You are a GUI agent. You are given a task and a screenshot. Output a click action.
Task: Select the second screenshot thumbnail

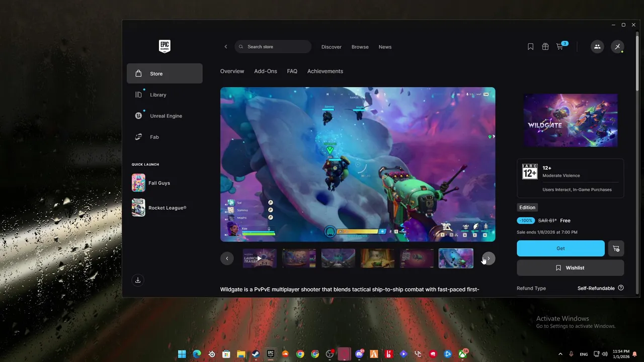point(299,258)
